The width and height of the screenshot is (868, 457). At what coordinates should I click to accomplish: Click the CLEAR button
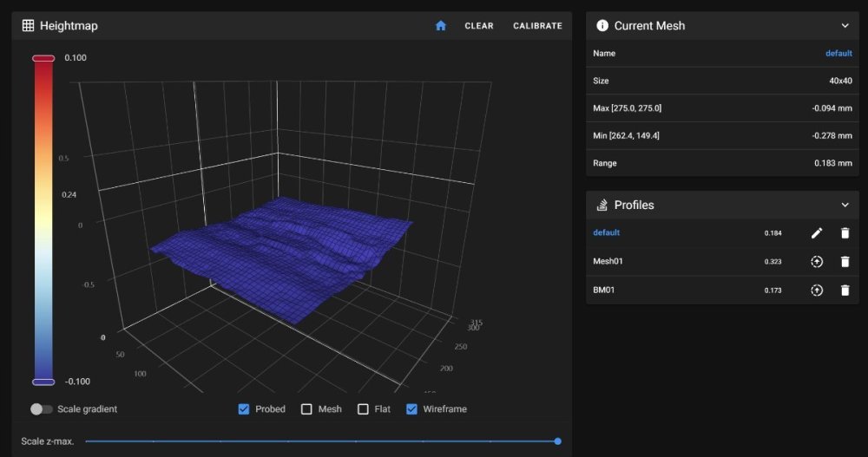click(x=479, y=25)
